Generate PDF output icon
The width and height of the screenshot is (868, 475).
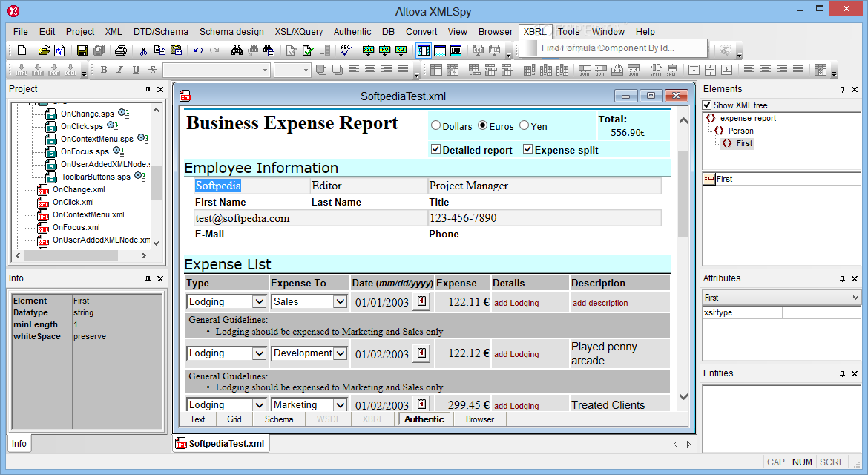coord(54,70)
